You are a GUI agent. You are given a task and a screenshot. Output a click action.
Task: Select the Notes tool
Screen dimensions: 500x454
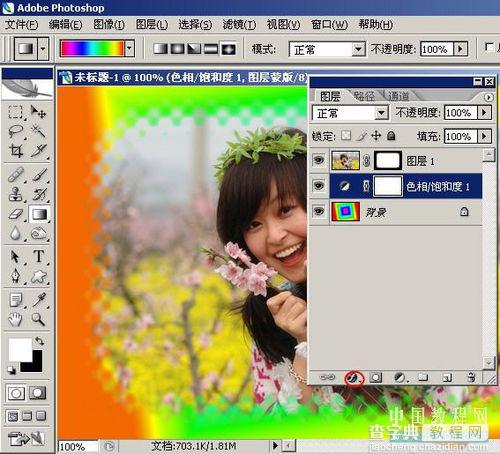point(16,300)
